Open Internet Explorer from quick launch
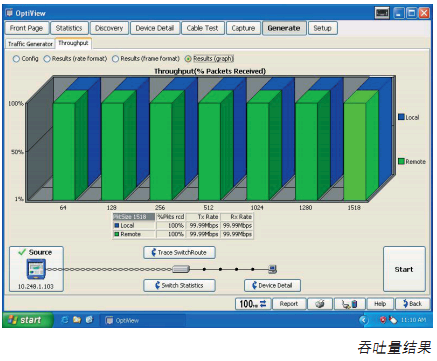 (65, 320)
